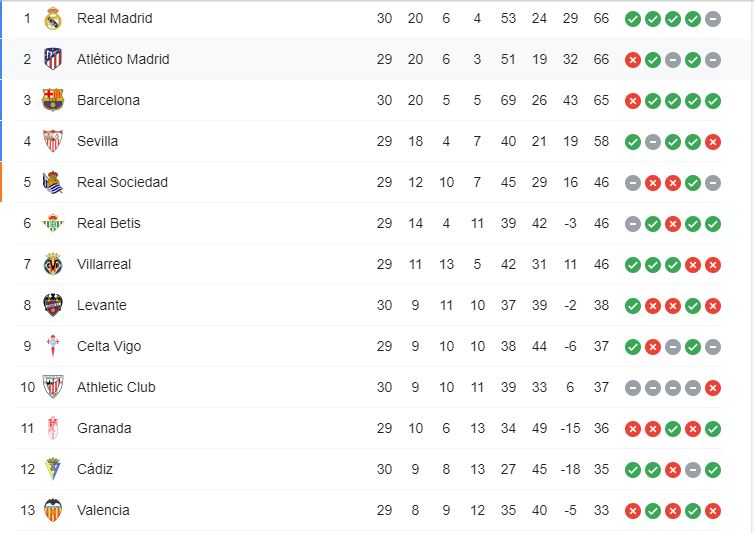Open the Real Betis team link
The width and height of the screenshot is (754, 534).
pos(108,223)
